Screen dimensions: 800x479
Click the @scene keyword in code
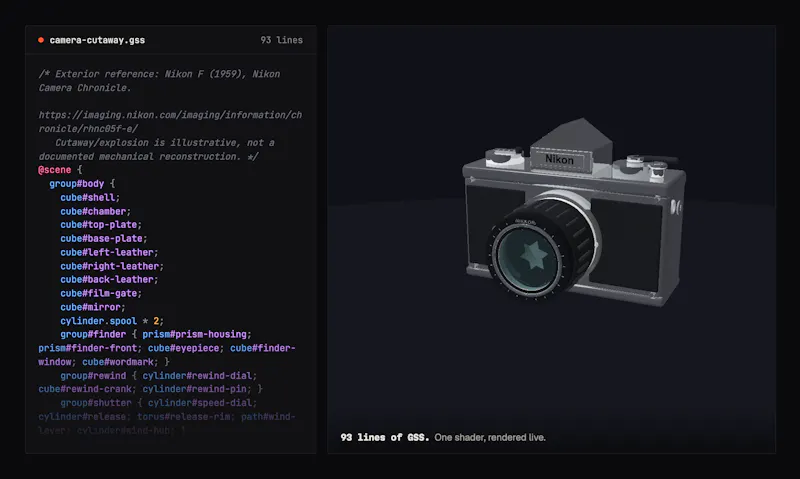coord(55,170)
